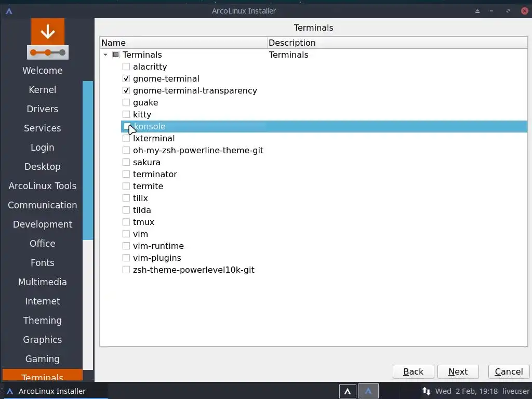The height and width of the screenshot is (399, 532).
Task: Select the first ArcoLinux taskbar window icon
Action: 348,391
